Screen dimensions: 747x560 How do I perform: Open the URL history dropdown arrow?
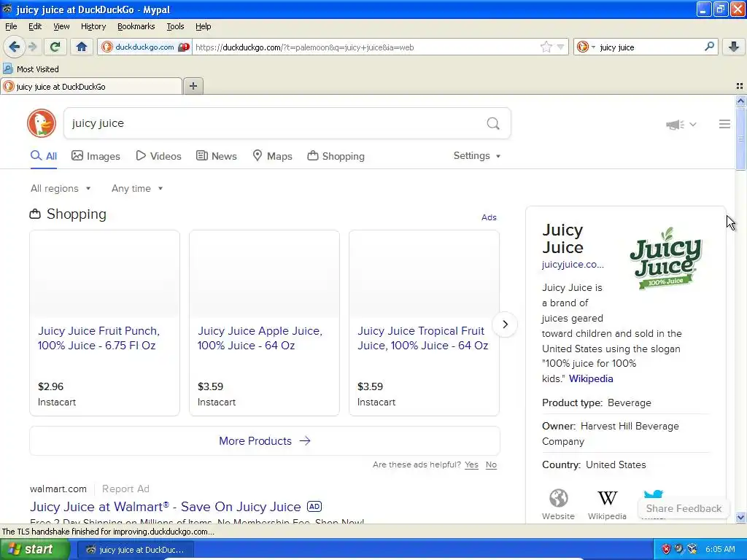coord(560,47)
